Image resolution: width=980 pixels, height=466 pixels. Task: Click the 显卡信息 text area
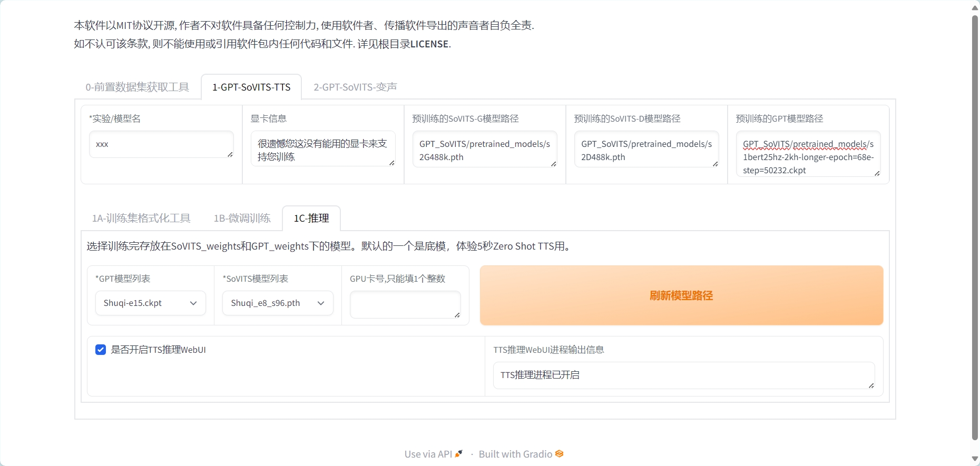coord(323,149)
